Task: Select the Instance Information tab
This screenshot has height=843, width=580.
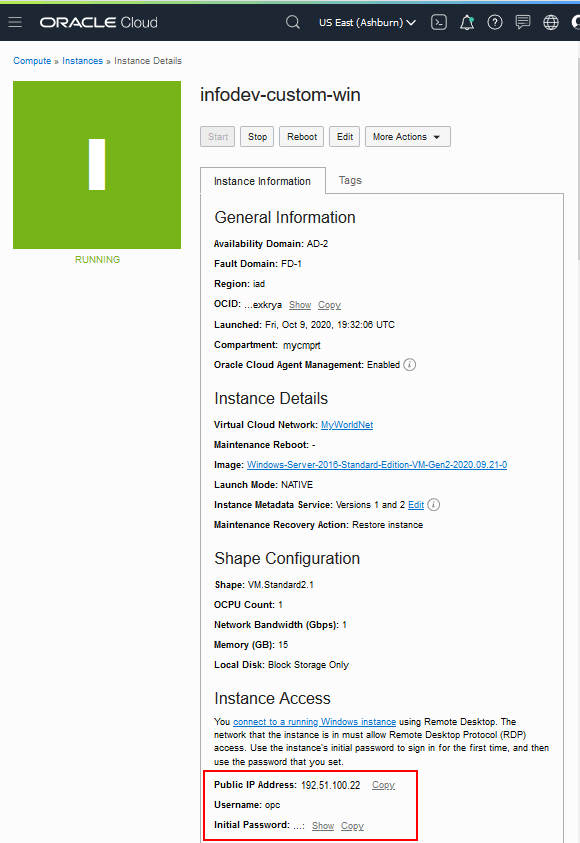Action: [262, 181]
